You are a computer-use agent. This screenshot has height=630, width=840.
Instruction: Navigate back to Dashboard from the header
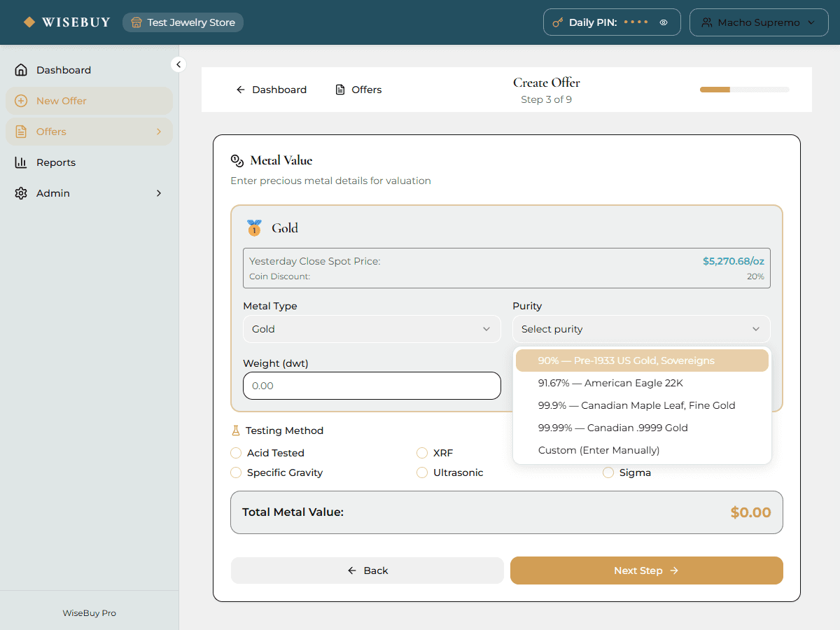click(272, 89)
